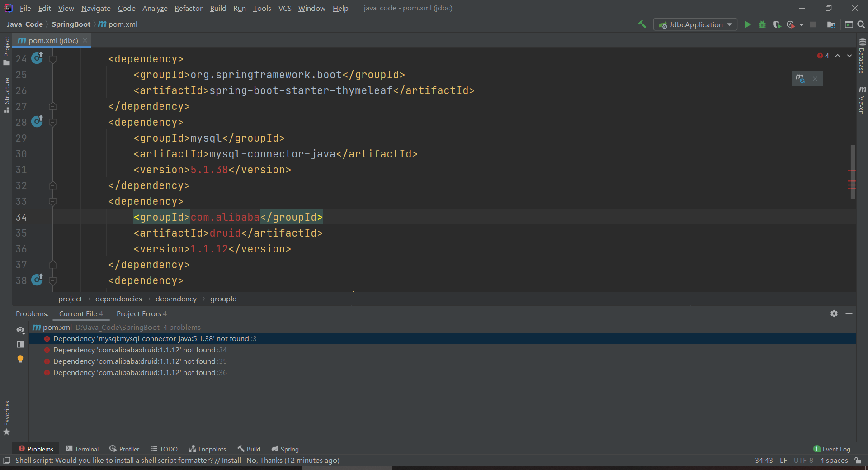
Task: Switch to the Current File tab
Action: point(81,313)
